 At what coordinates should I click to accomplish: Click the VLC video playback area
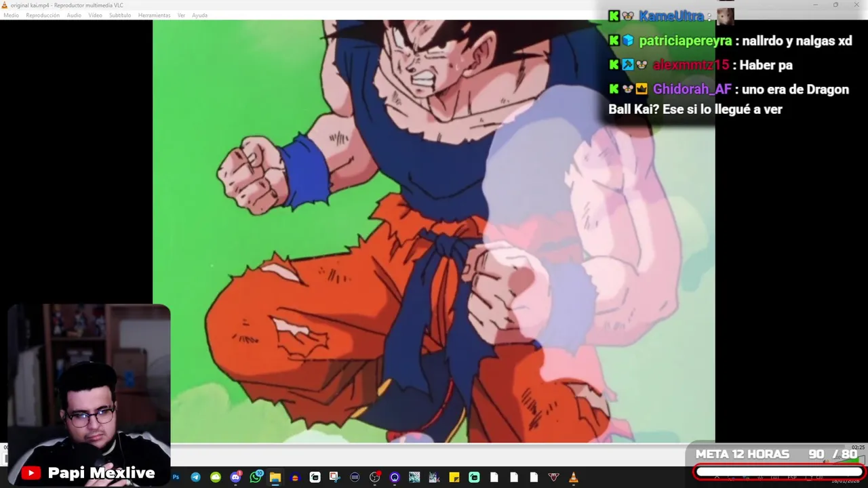pos(433,231)
